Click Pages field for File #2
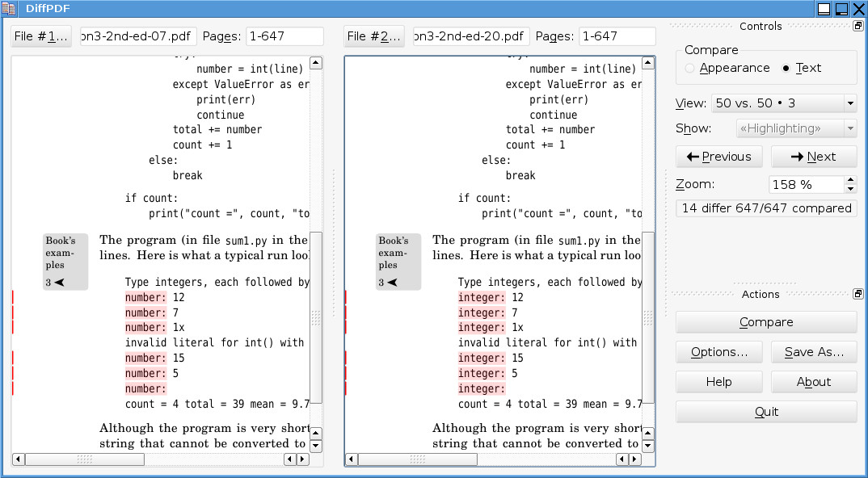Screen dimensions: 868x478 point(617,36)
